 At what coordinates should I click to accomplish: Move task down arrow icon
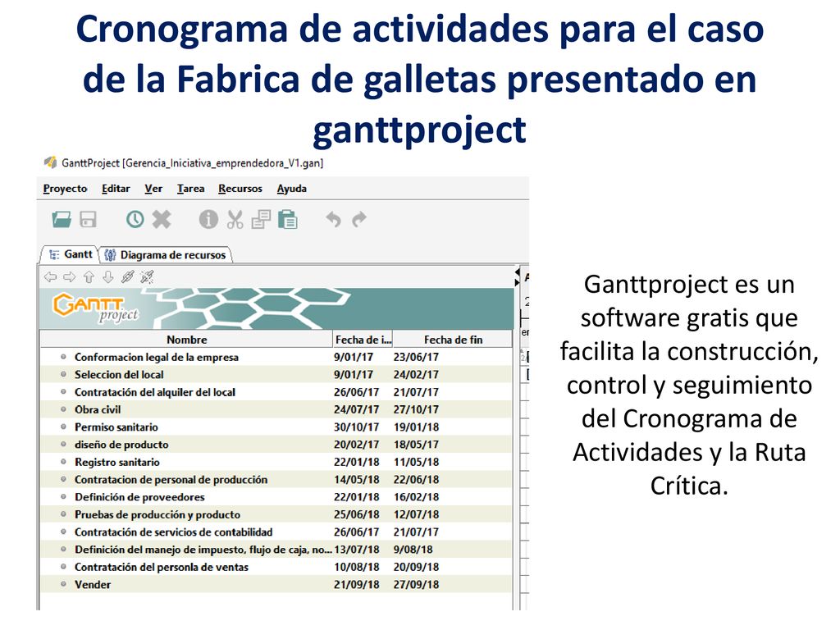108,277
